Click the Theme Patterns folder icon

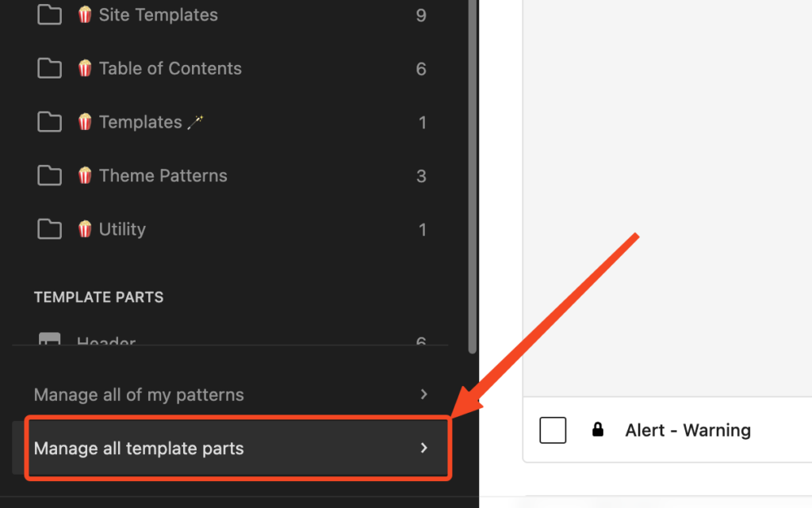(x=49, y=175)
